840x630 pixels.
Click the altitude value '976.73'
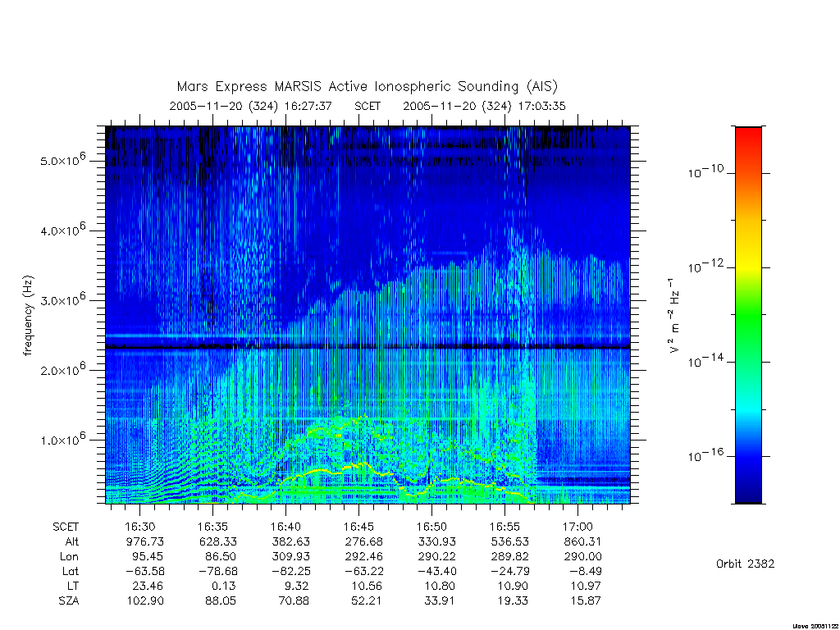pos(145,541)
